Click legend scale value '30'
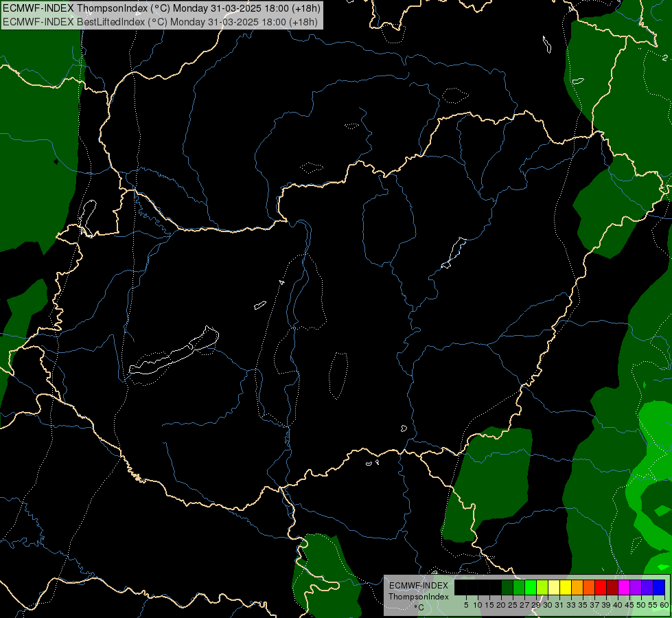Image resolution: width=672 pixels, height=618 pixels. pyautogui.click(x=548, y=605)
